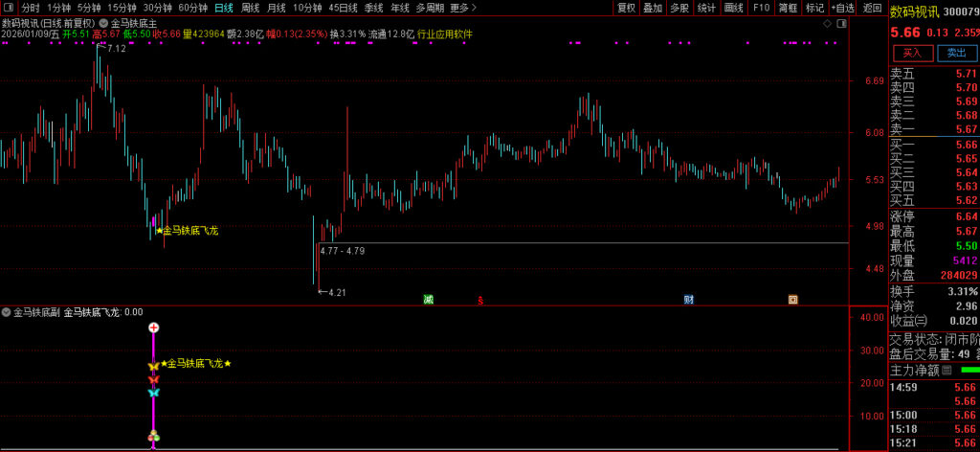Expand the 金马铁底主 indicator dropdown
Image resolution: width=980 pixels, height=452 pixels.
102,22
